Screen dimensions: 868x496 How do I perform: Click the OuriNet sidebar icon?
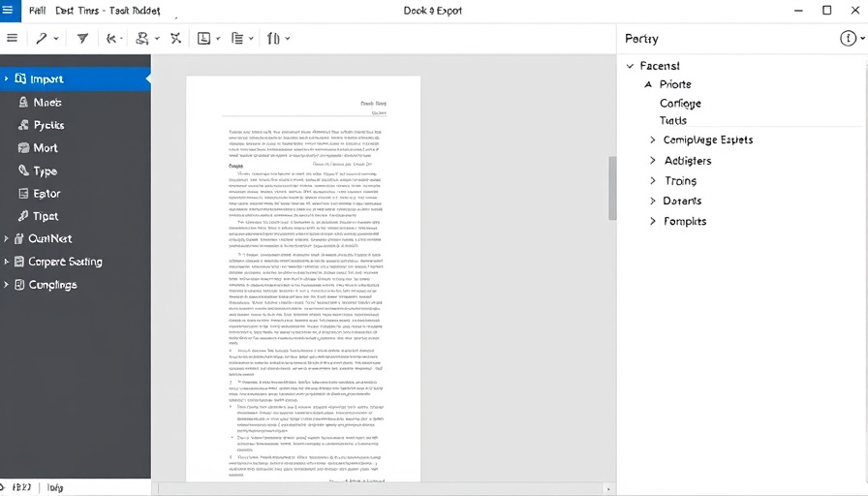[x=18, y=238]
